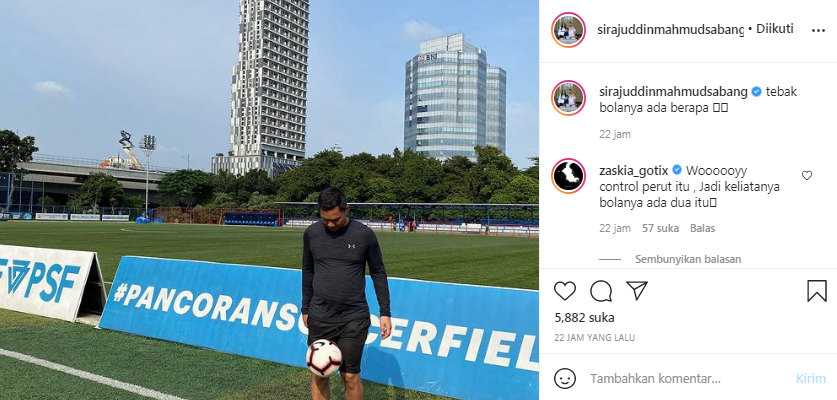Image resolution: width=837 pixels, height=400 pixels.
Task: Click caption author avatar beside caption
Action: tap(568, 98)
